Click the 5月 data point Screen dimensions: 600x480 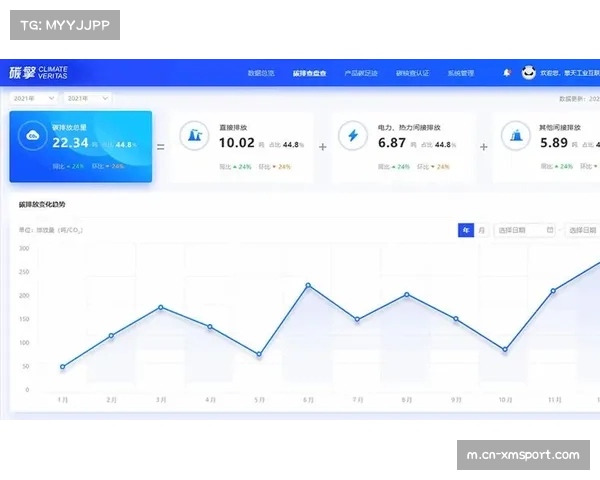click(259, 354)
